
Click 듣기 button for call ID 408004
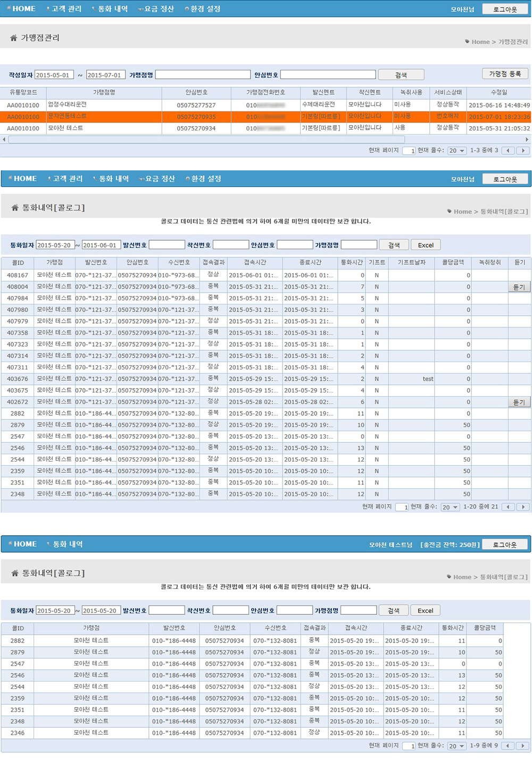(519, 287)
